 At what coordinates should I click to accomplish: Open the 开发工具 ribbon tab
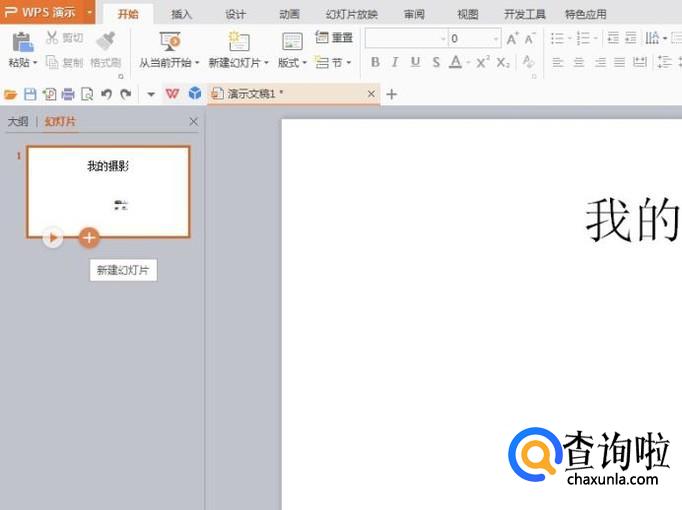525,14
